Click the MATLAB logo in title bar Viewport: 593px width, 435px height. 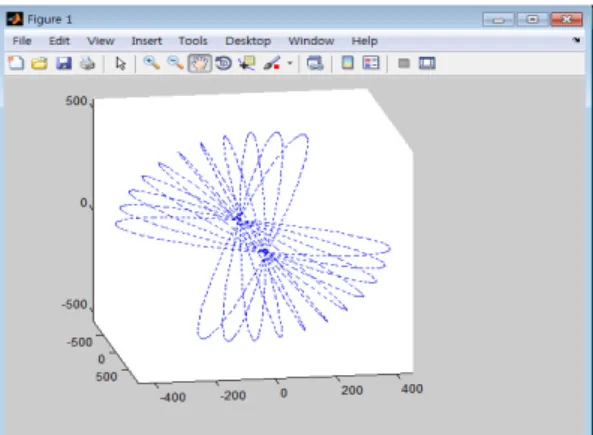(x=15, y=19)
